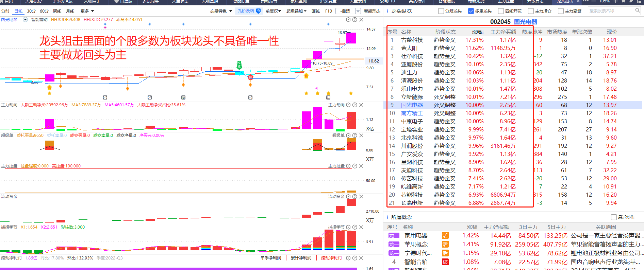Enable the 主力变紧 checkbox
The image size is (644, 270).
pyautogui.click(x=561, y=11)
